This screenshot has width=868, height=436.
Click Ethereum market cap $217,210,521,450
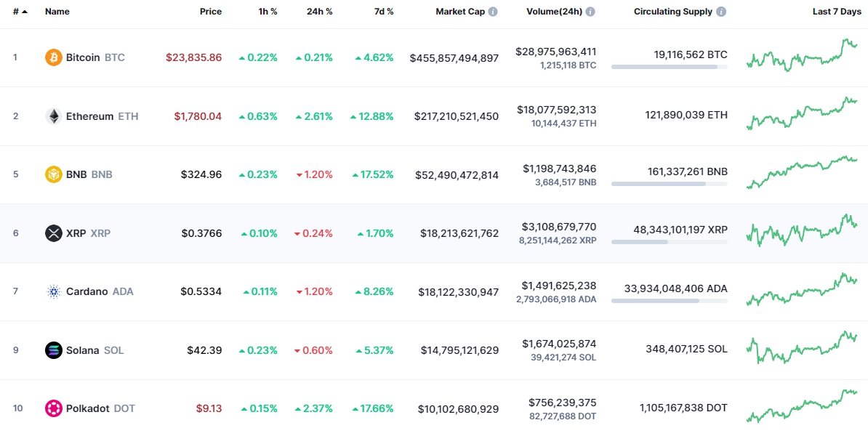pos(456,116)
